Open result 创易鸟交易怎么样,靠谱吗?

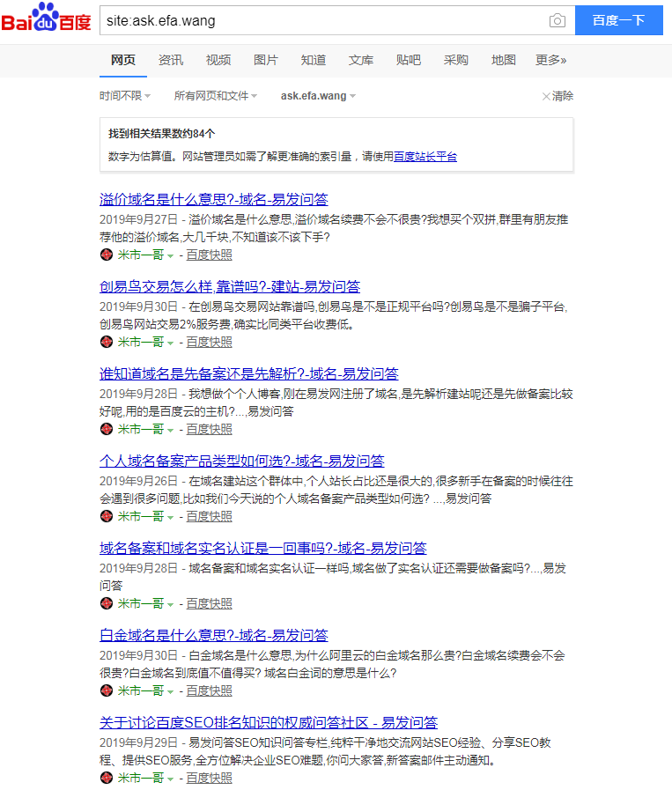(x=230, y=287)
